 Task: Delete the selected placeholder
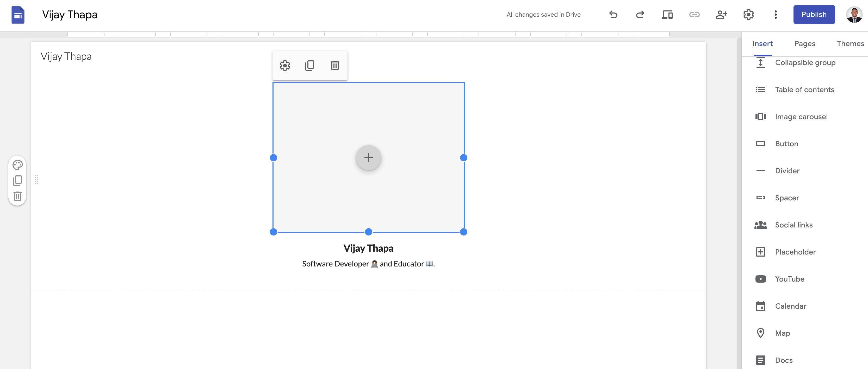[334, 65]
